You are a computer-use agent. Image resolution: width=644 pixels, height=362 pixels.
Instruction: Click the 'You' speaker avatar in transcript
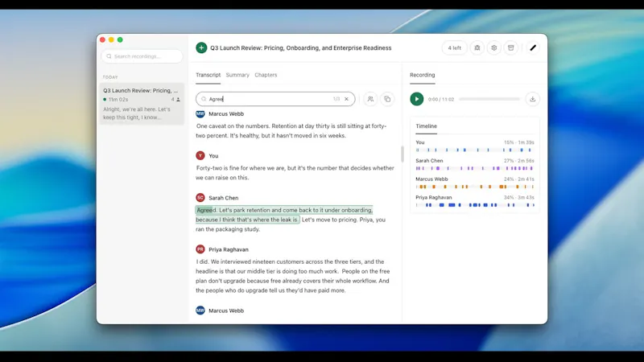200,156
